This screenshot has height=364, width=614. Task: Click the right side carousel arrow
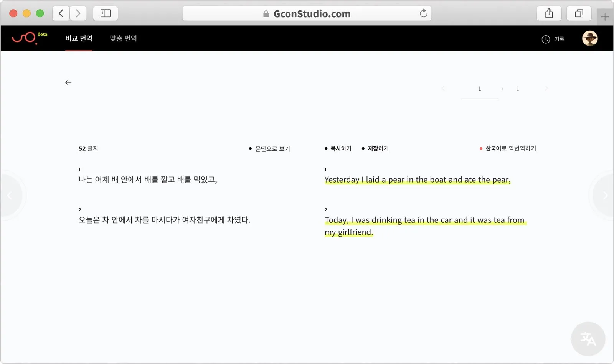click(604, 196)
